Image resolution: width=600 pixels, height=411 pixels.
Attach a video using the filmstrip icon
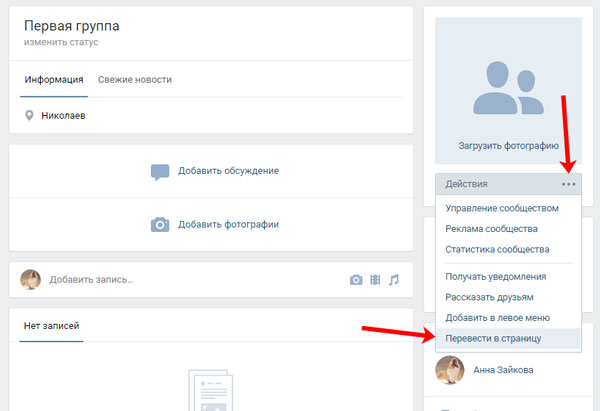tap(375, 280)
